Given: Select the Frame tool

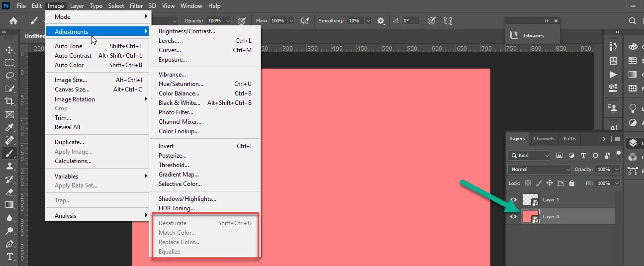Looking at the screenshot, I should click(9, 114).
